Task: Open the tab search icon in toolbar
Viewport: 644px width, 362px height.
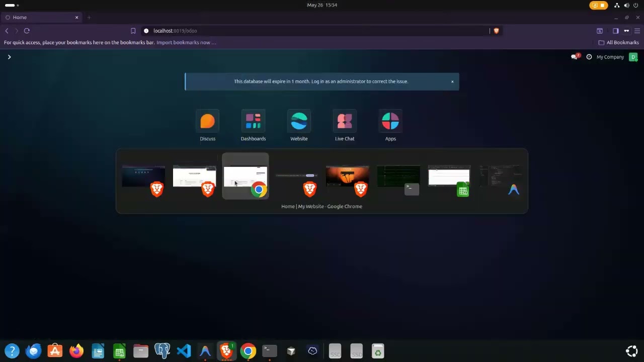Action: click(x=600, y=31)
